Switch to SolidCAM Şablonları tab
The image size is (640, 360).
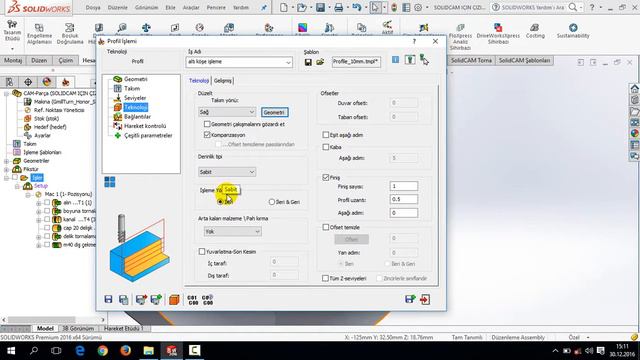[524, 60]
